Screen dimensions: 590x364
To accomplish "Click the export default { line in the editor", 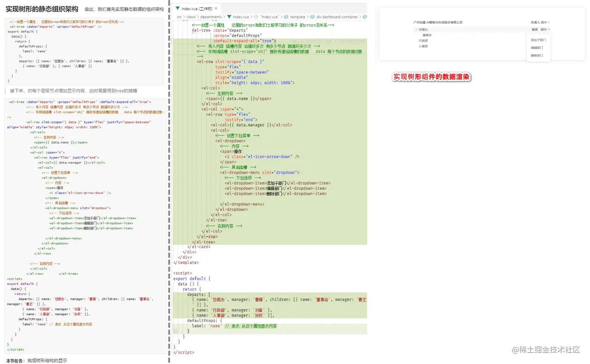I will tap(192, 278).
